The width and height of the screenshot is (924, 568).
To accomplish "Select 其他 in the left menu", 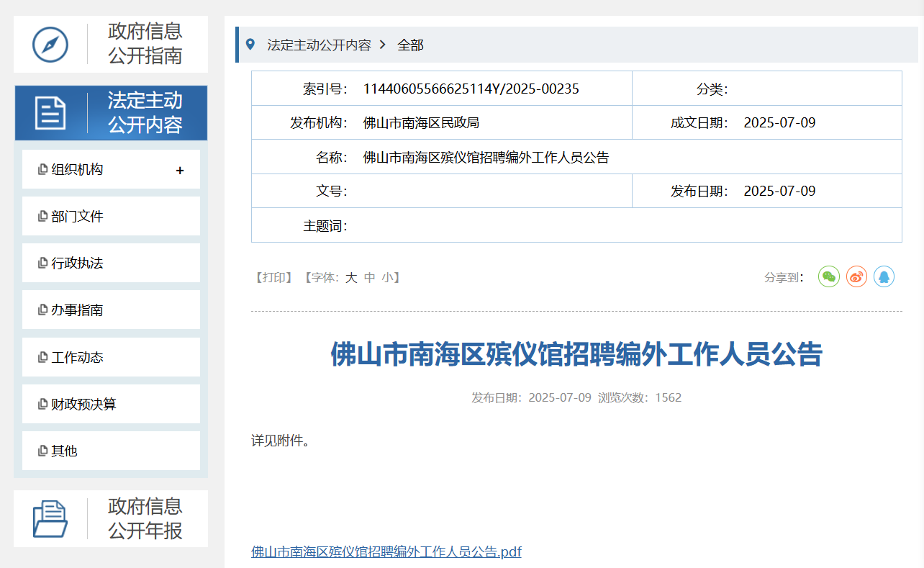I will pyautogui.click(x=64, y=451).
